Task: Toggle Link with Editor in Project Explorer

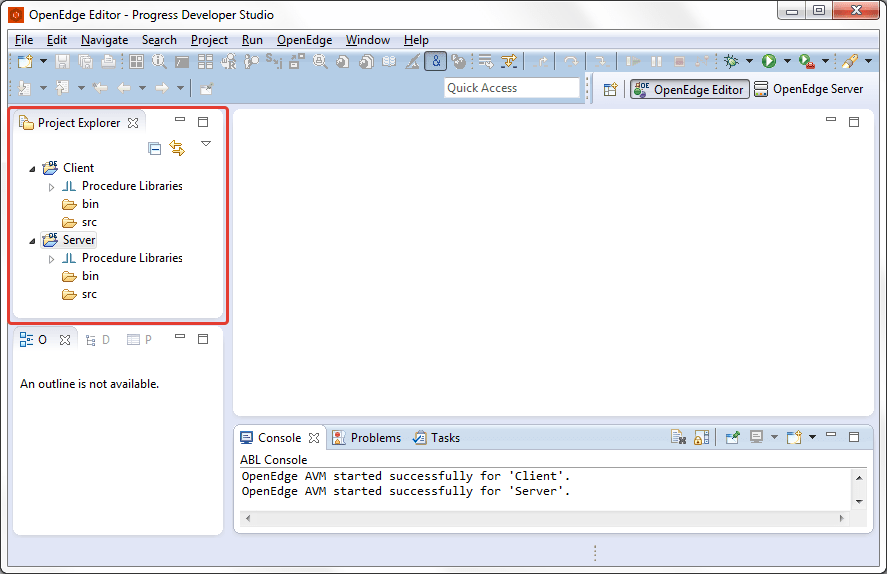Action: click(x=177, y=148)
